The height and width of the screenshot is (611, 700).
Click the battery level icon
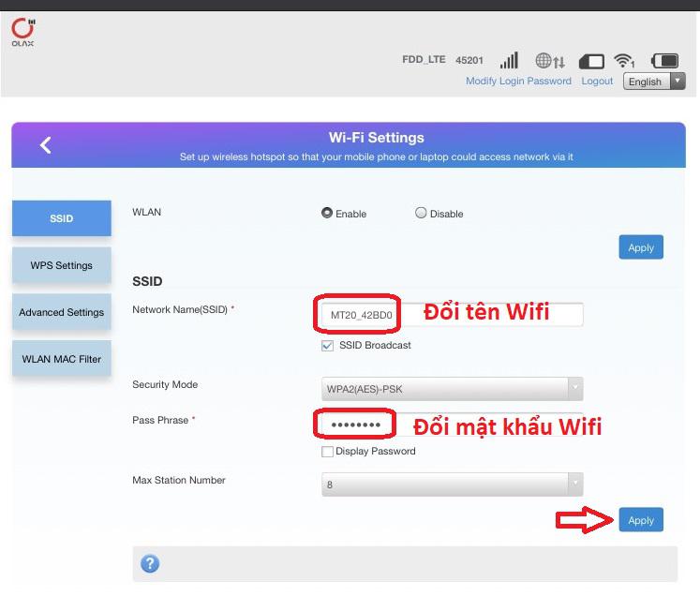tap(664, 61)
